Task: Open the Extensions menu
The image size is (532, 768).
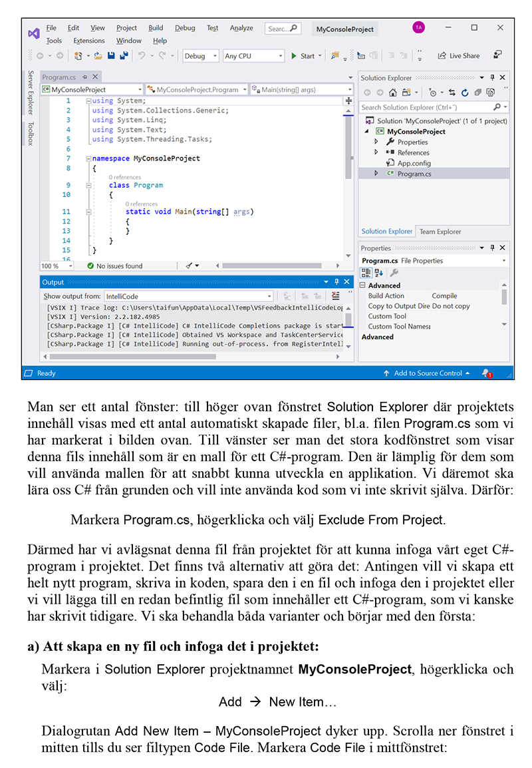Action: pos(89,41)
